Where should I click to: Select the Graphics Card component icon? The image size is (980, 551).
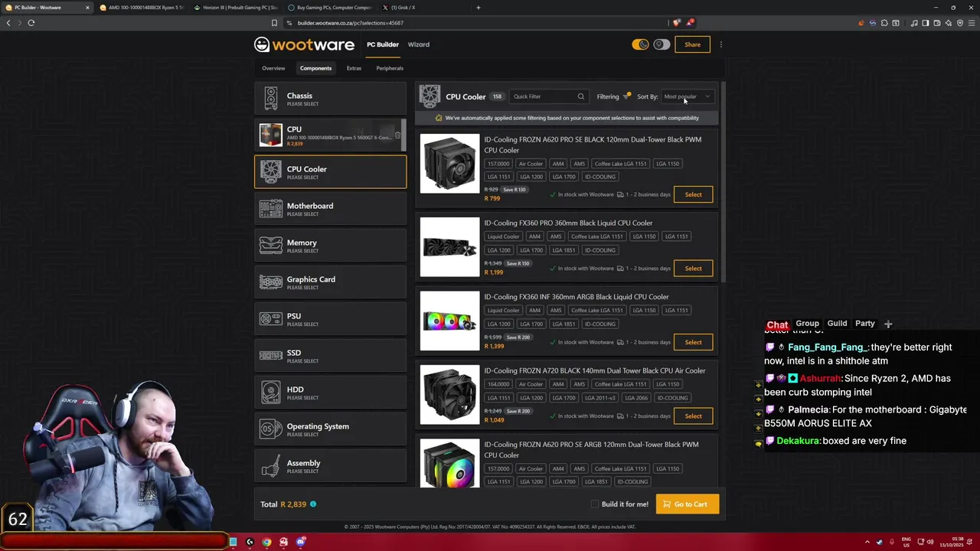[270, 282]
